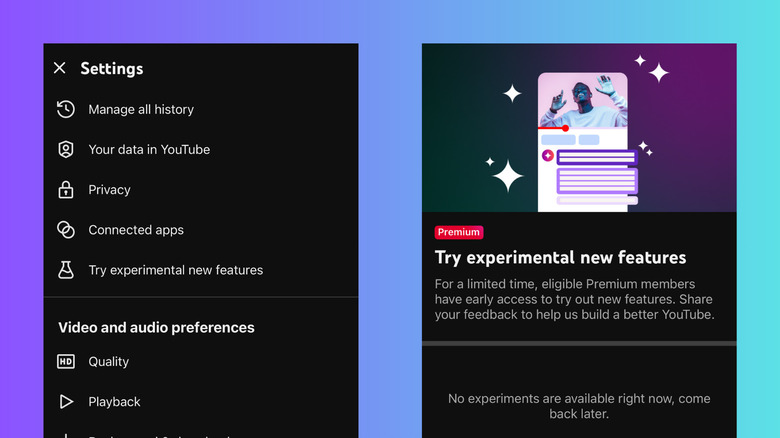Open Privacy settings
Screen dimensions: 780x438
point(200,190)
